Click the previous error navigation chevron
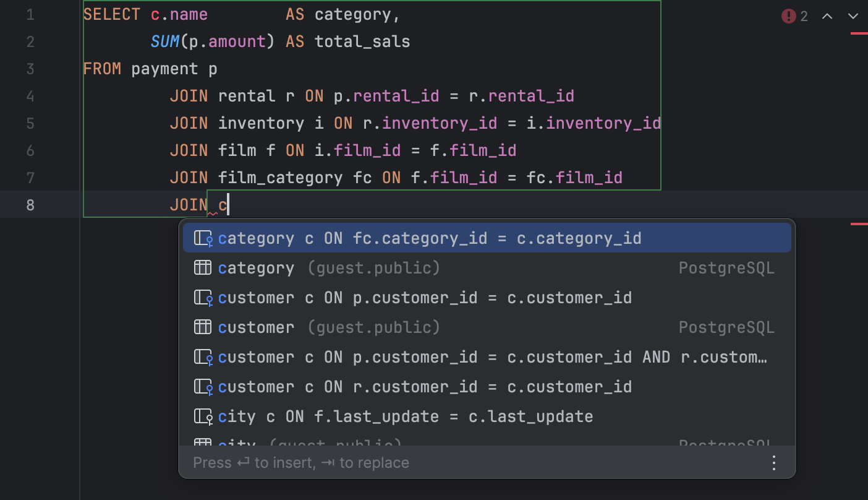 [827, 16]
